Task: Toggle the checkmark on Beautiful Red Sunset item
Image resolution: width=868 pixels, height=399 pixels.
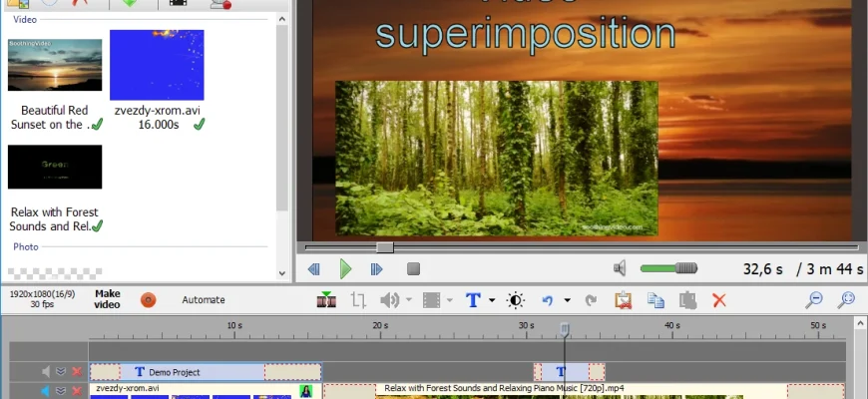Action: click(x=97, y=125)
